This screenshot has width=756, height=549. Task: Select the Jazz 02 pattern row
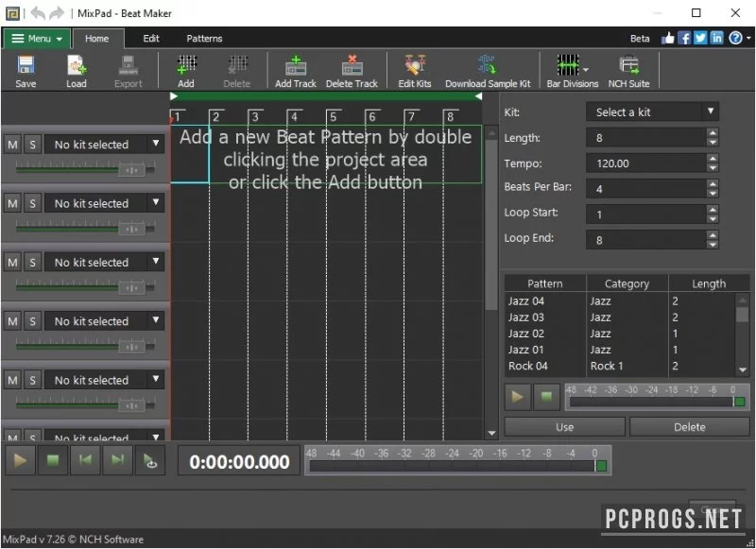620,334
